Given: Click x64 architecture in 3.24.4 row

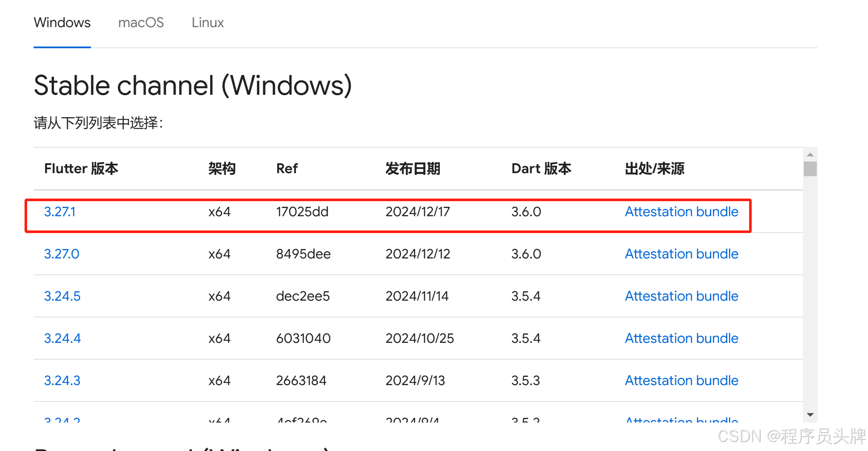Looking at the screenshot, I should tap(219, 338).
